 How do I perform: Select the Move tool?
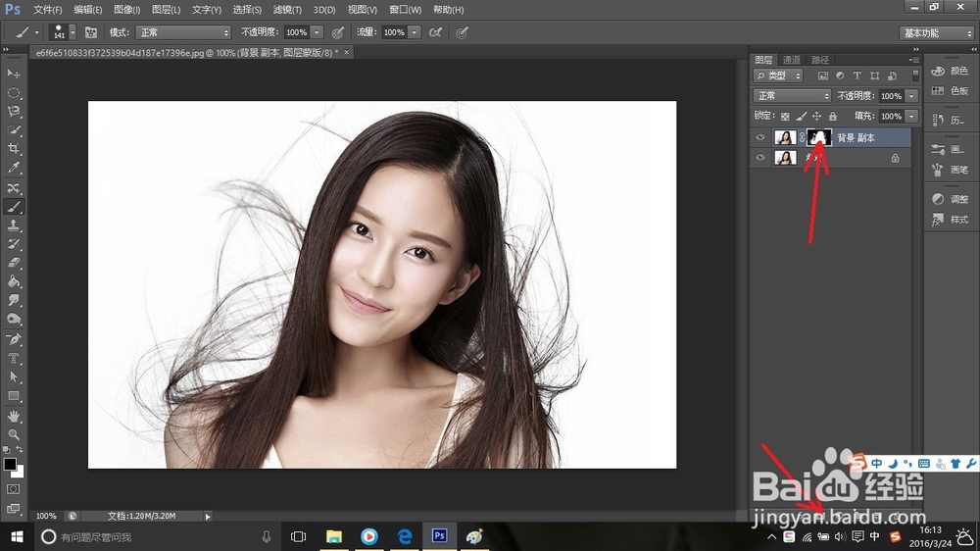[x=13, y=74]
